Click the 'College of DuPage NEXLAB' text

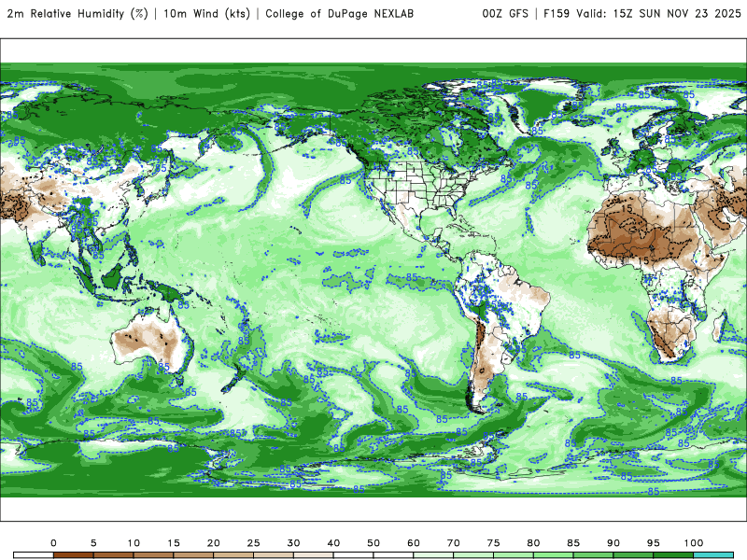tap(339, 14)
